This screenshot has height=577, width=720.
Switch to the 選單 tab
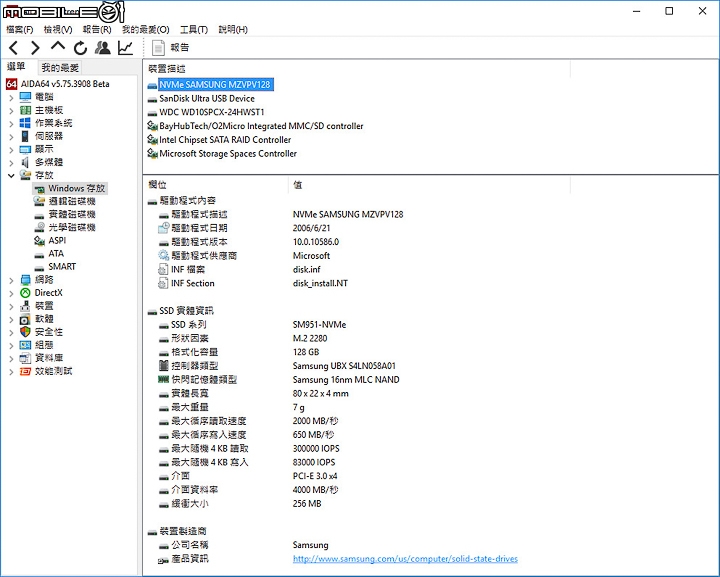(17, 67)
